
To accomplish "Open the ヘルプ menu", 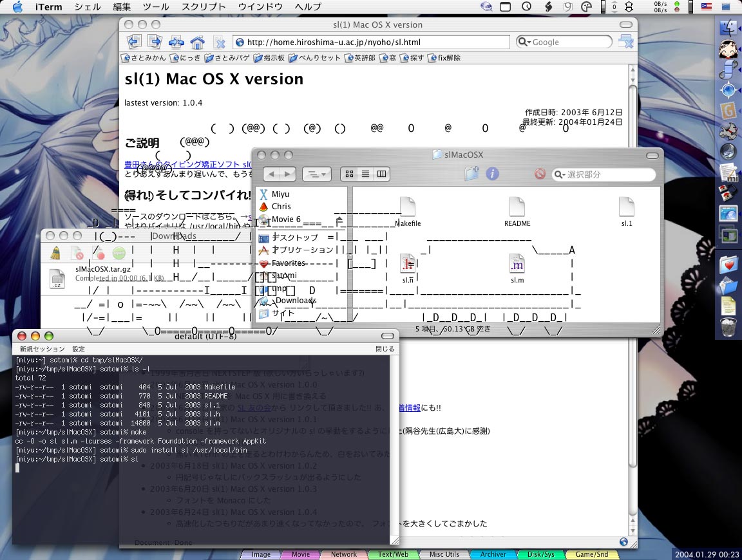I will (x=308, y=6).
